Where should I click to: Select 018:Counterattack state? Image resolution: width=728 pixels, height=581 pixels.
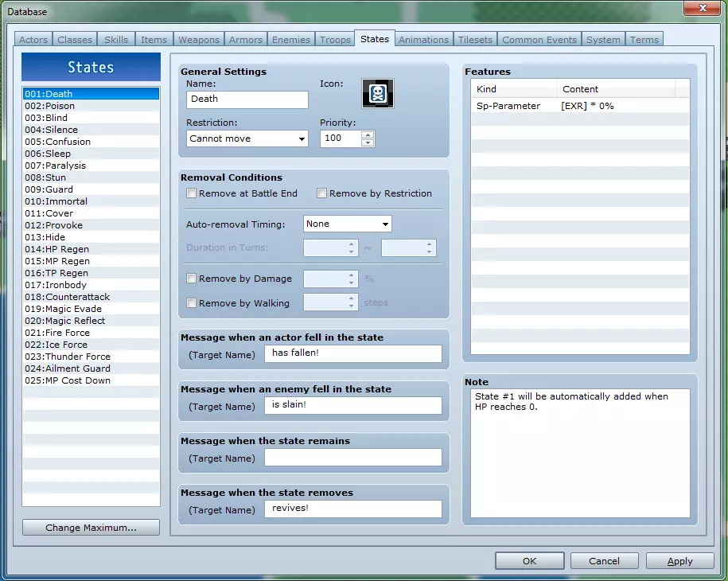(x=67, y=297)
